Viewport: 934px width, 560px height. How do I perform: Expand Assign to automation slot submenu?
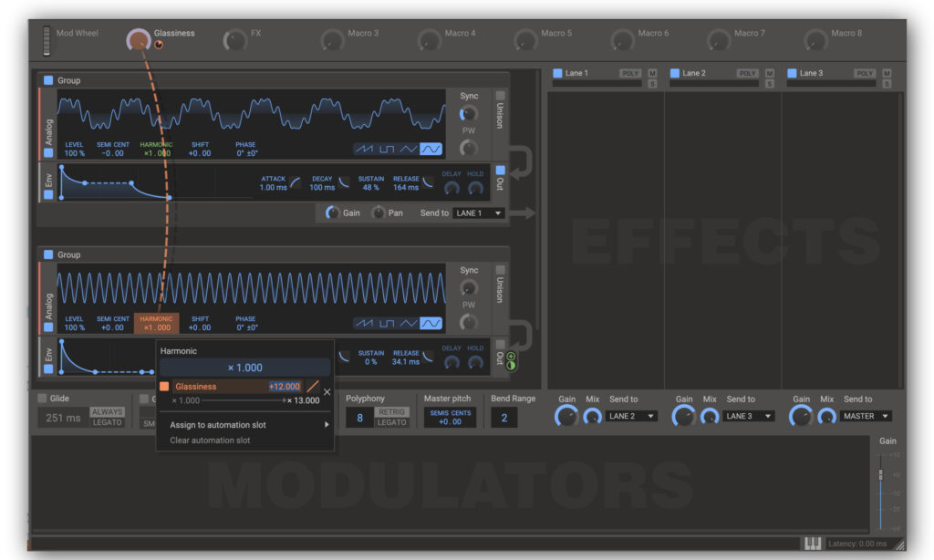pyautogui.click(x=244, y=425)
